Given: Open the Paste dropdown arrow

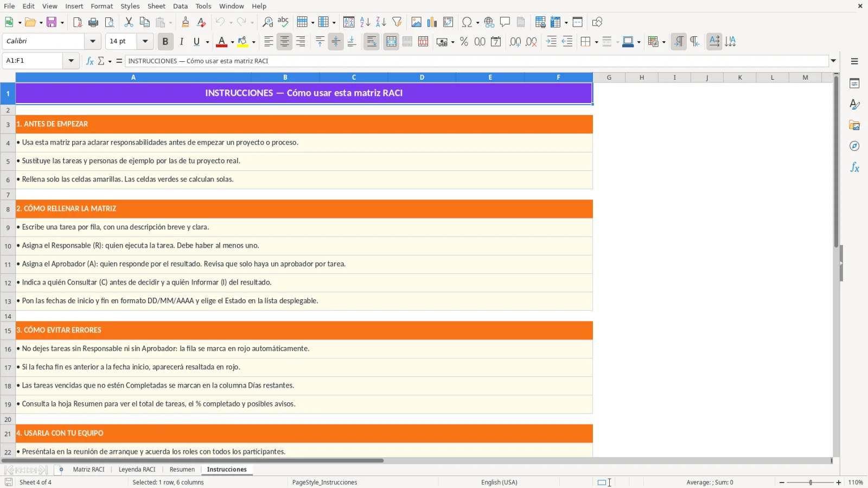Looking at the screenshot, I should [170, 22].
